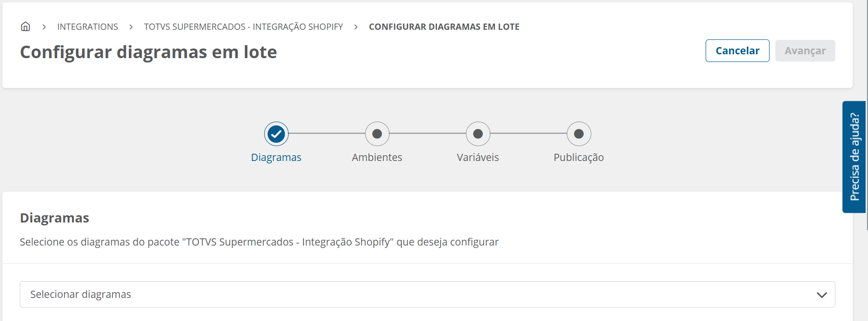Click the Cancelar button
868x321 pixels.
(x=737, y=50)
